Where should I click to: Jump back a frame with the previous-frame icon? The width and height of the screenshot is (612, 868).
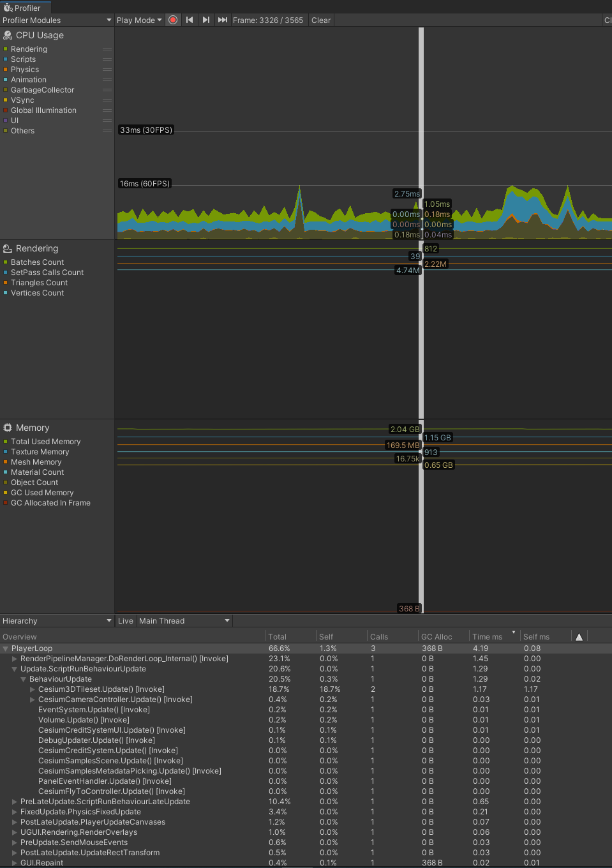[x=189, y=20]
